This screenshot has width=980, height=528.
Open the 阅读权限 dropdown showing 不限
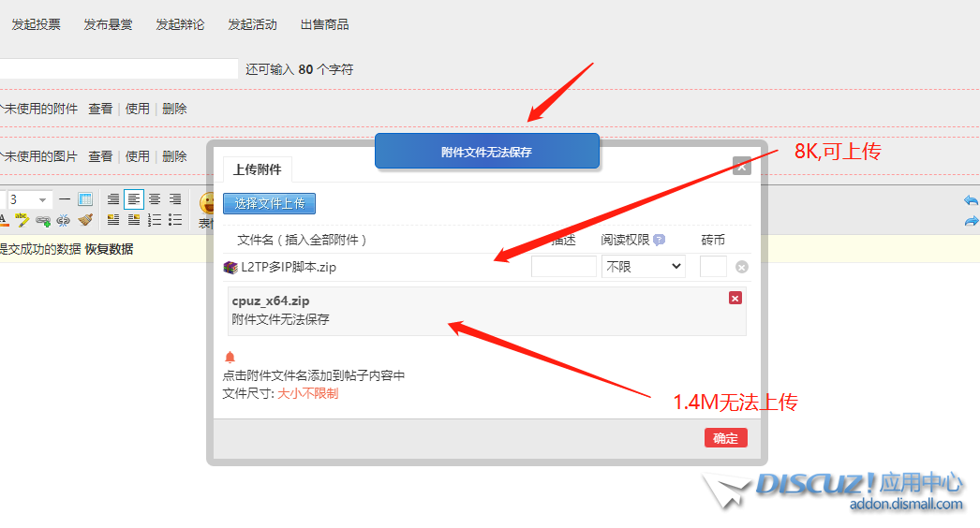click(x=644, y=267)
